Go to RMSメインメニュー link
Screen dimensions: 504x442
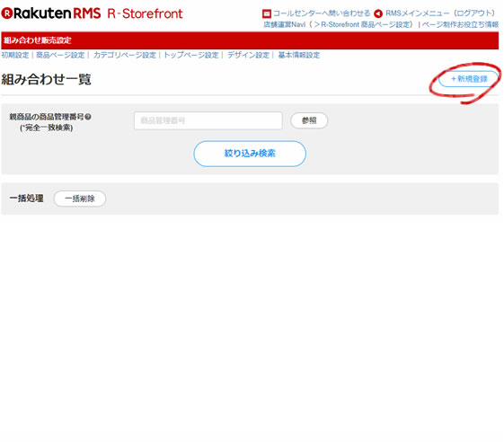pos(417,13)
